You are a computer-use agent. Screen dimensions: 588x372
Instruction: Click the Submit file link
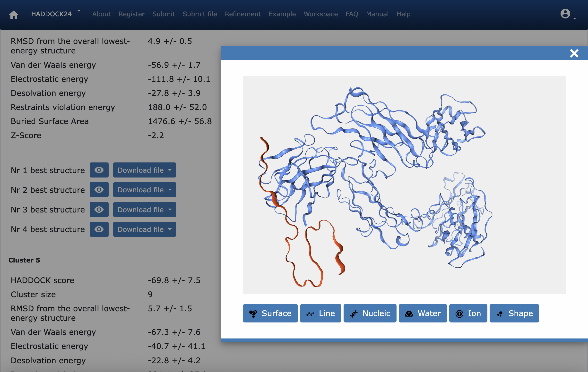(x=199, y=14)
